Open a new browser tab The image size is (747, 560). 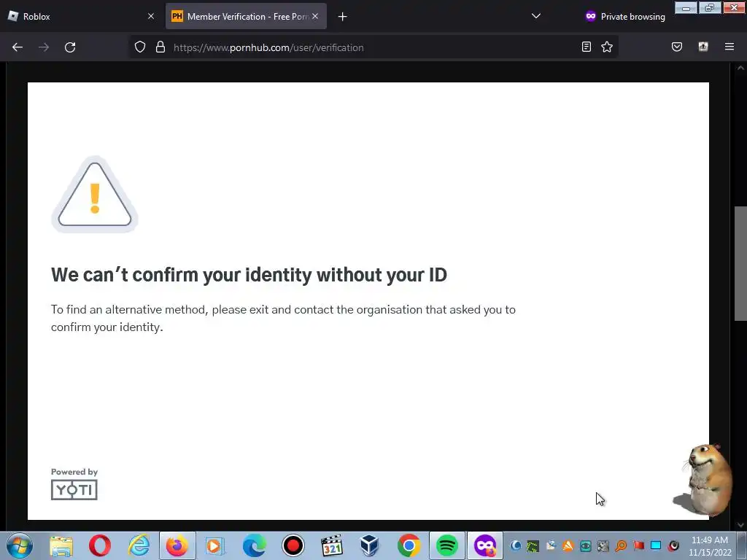pos(343,17)
